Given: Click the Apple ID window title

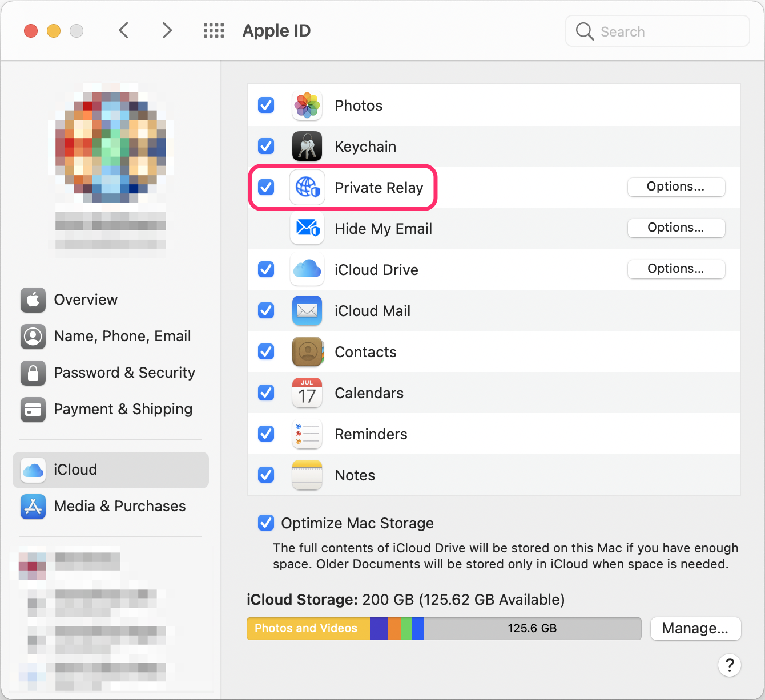Looking at the screenshot, I should 277,31.
